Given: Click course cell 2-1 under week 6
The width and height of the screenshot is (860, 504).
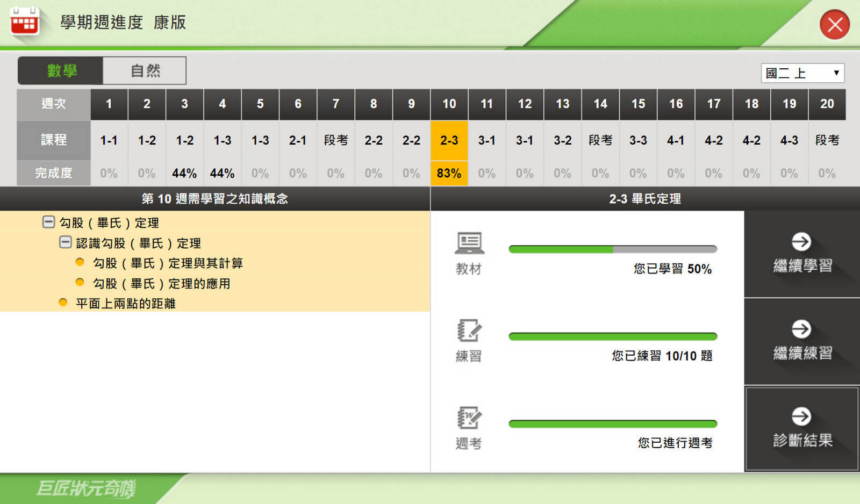Looking at the screenshot, I should coord(298,140).
